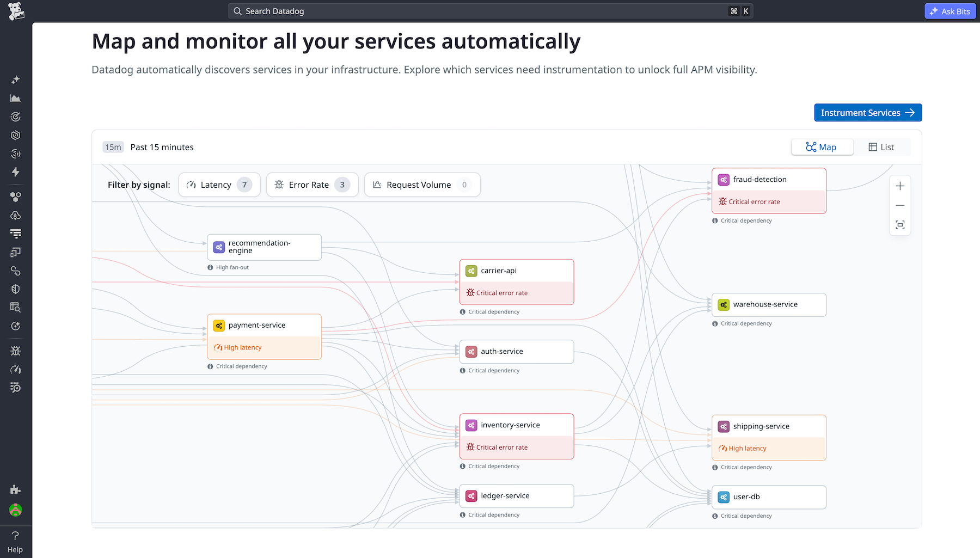Select the recommendation-engine service node
980x558 pixels.
pyautogui.click(x=264, y=247)
